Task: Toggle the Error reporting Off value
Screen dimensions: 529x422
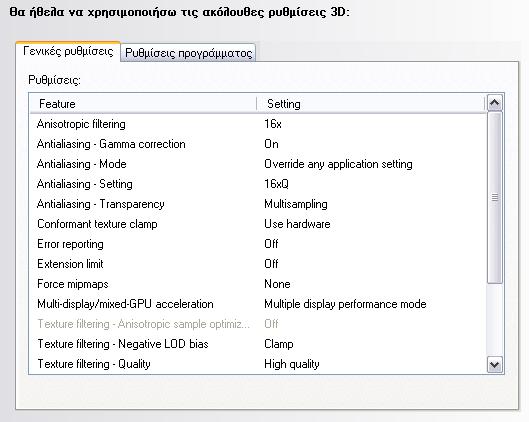Action: click(x=271, y=244)
